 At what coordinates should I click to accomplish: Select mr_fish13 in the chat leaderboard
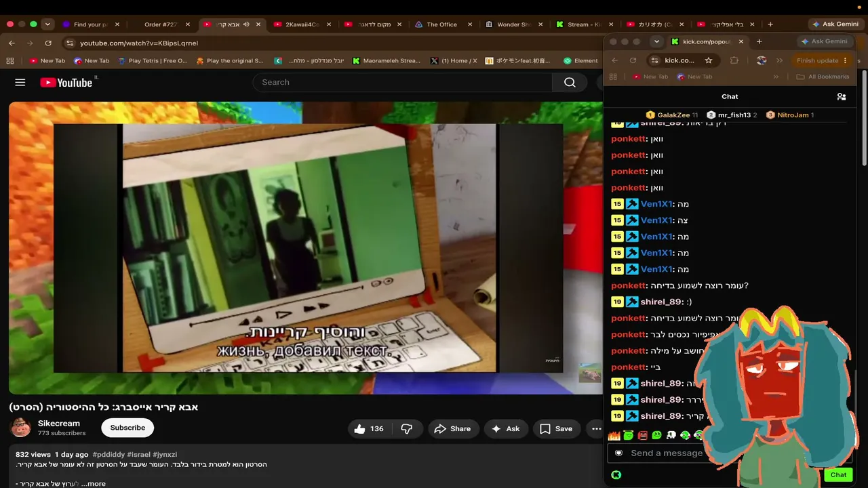click(732, 115)
